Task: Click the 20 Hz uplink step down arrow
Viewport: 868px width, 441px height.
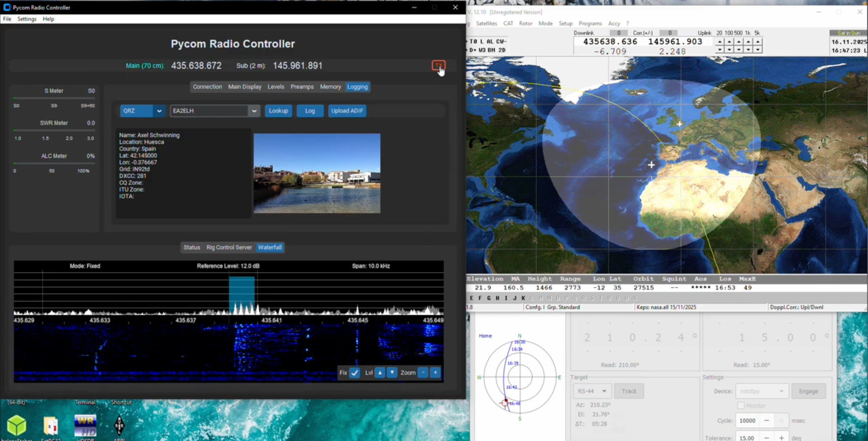Action: click(720, 50)
